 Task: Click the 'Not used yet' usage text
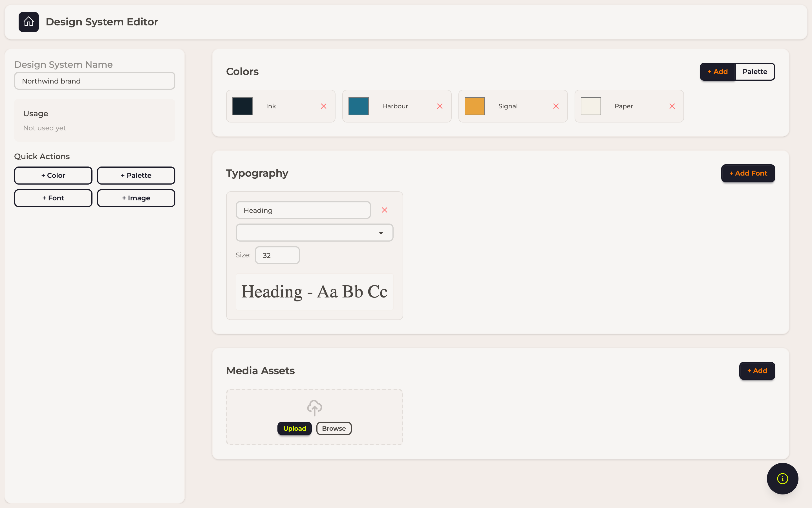pyautogui.click(x=45, y=128)
